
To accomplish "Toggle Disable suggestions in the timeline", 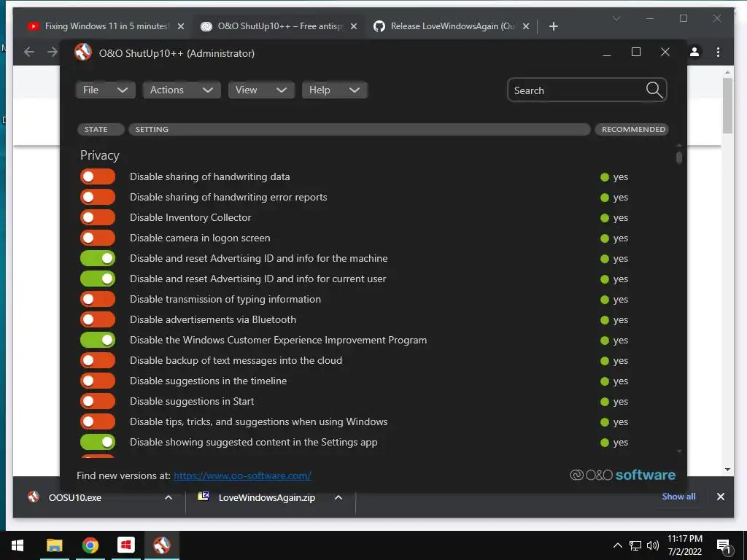I will [x=98, y=381].
